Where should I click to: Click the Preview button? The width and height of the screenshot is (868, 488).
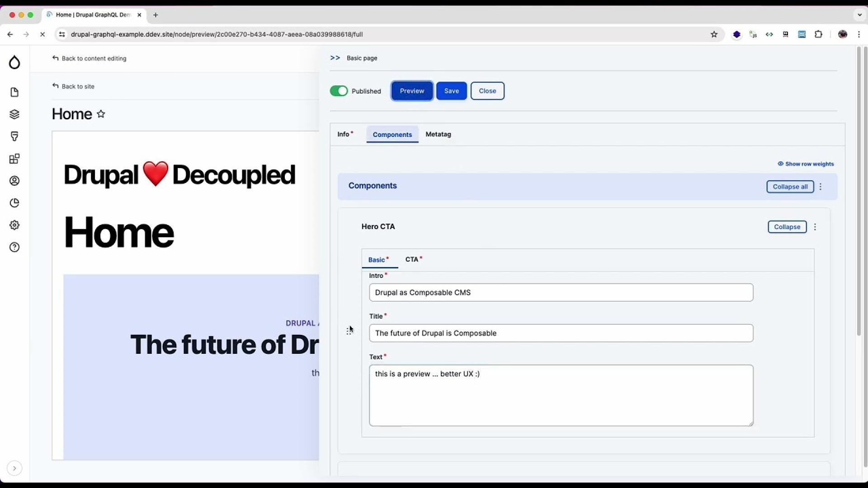(412, 91)
